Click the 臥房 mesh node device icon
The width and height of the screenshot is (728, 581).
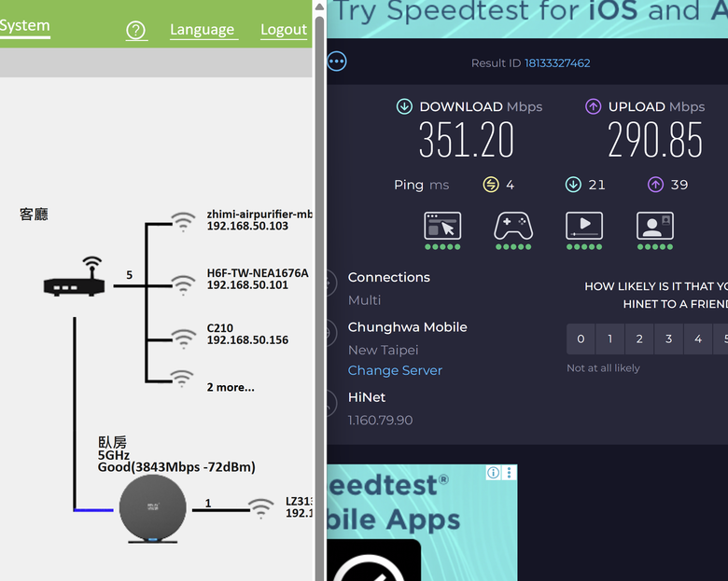coord(153,509)
